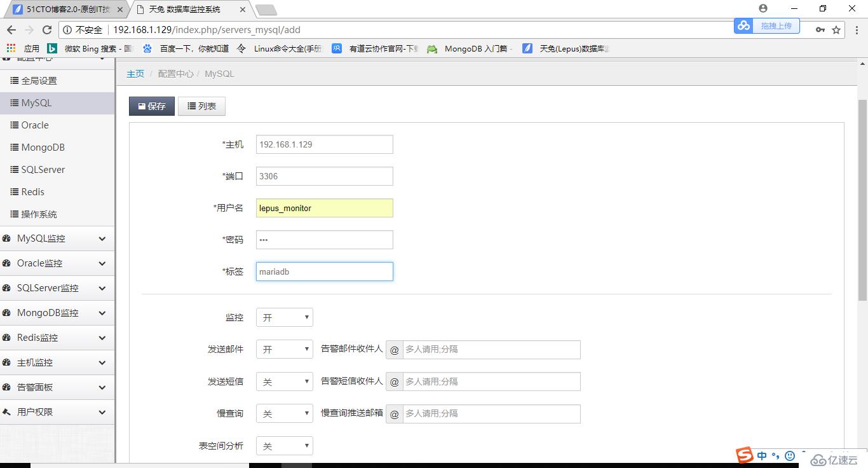Click the browser address bar URL

tap(207, 30)
